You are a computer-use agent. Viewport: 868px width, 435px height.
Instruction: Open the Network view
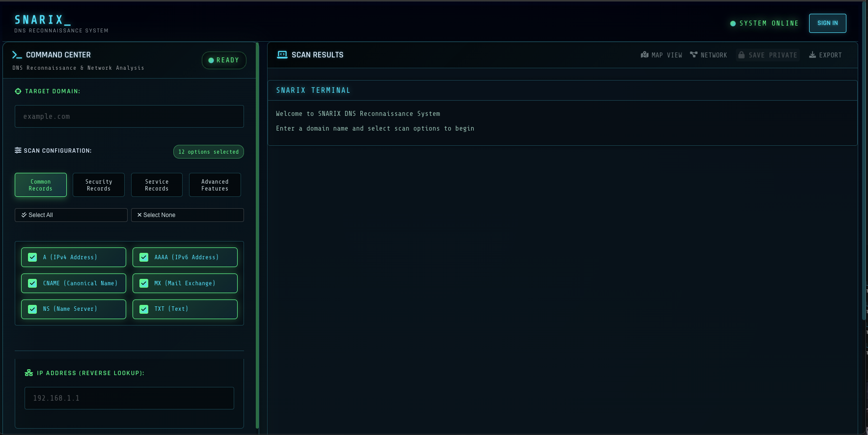click(x=708, y=55)
